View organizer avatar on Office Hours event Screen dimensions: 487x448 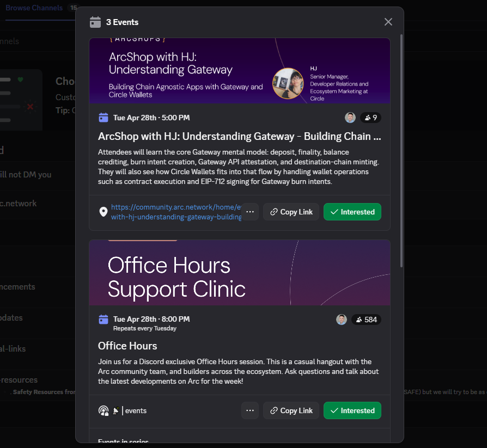click(342, 320)
